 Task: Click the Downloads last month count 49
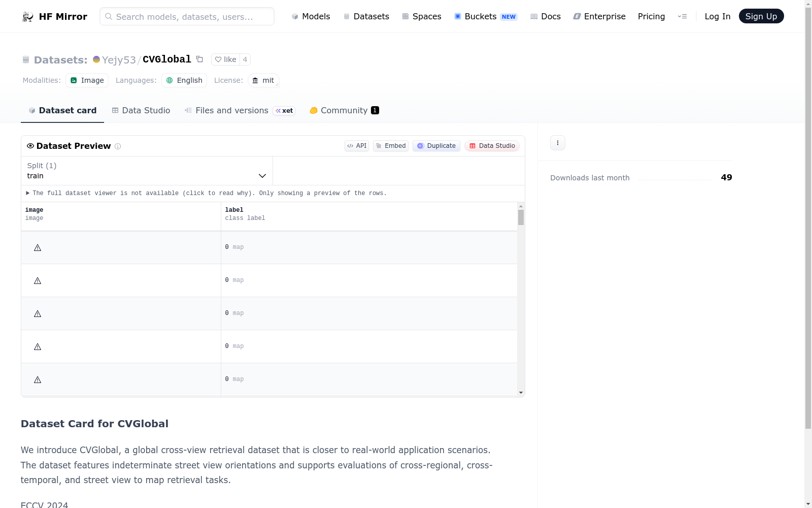click(726, 177)
